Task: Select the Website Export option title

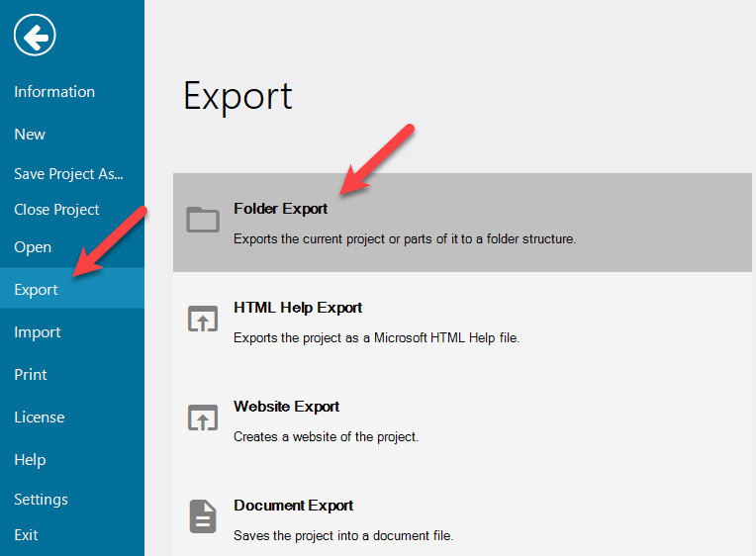Action: 286,407
